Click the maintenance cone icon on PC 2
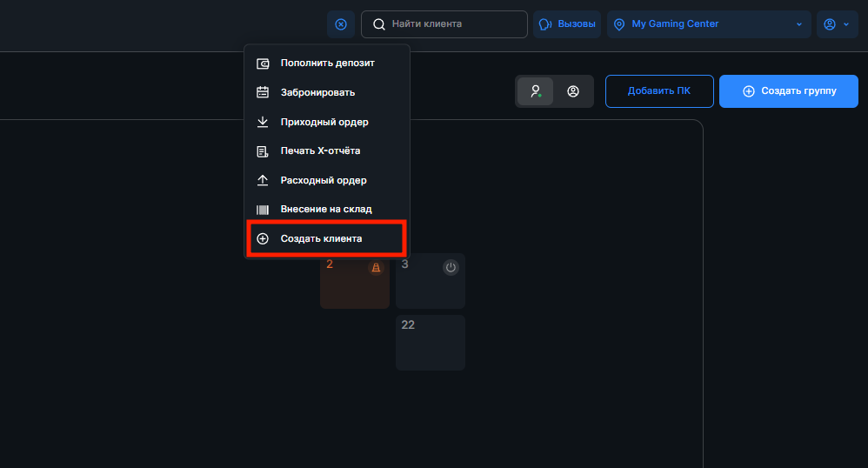 [x=376, y=268]
